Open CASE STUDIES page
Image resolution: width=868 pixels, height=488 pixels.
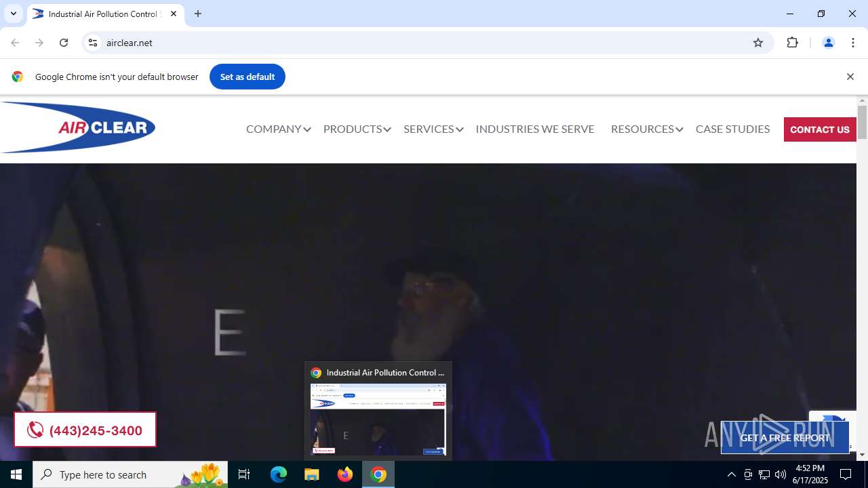point(732,129)
